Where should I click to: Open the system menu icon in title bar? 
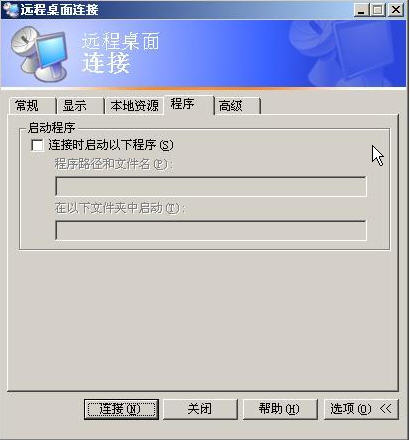[10, 9]
